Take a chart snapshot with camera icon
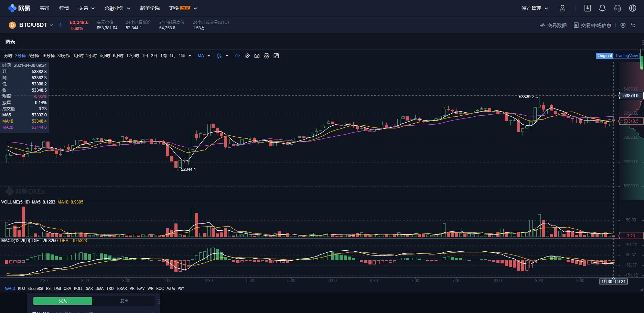Viewport: 644px width, 313px height. [x=257, y=56]
